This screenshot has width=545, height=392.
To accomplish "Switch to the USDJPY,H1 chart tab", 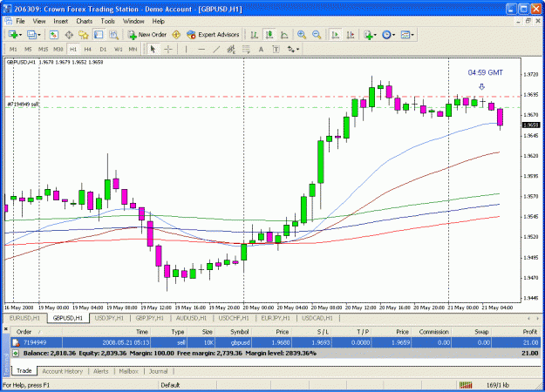I will [x=109, y=318].
